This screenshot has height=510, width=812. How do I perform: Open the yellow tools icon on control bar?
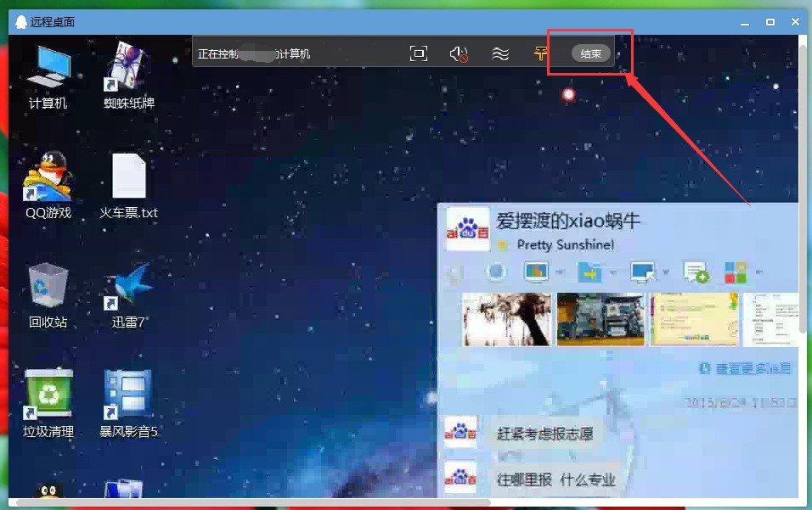[x=541, y=53]
